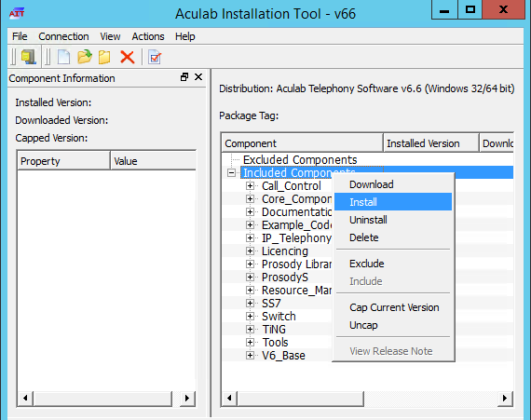Click left arrow of component tree scrollbar

coord(229,398)
